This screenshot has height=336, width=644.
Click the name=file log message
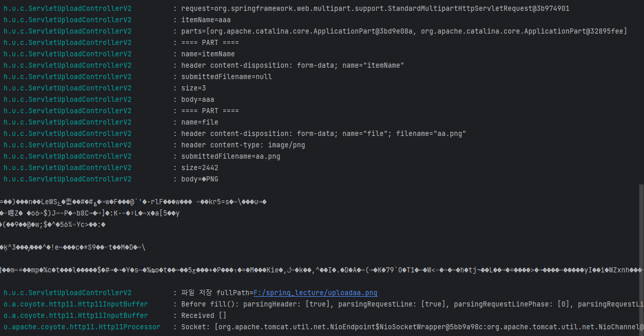pos(199,122)
